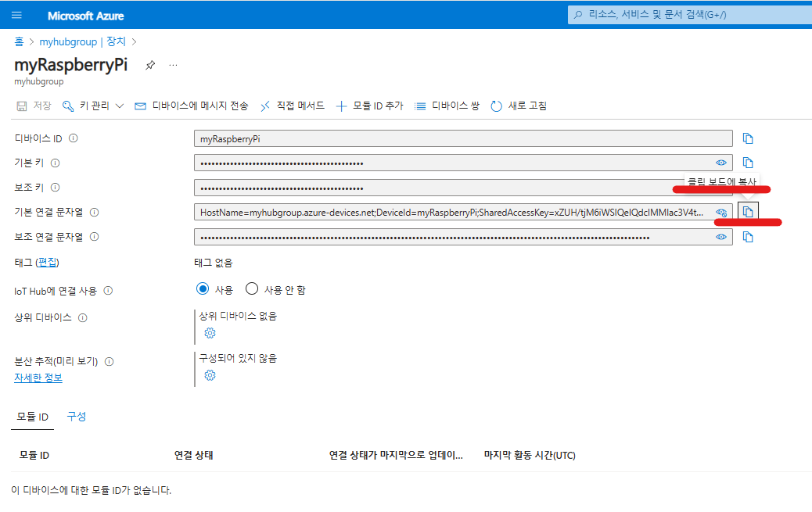Click the Device ID field myRaspberryPi

pyautogui.click(x=463, y=138)
